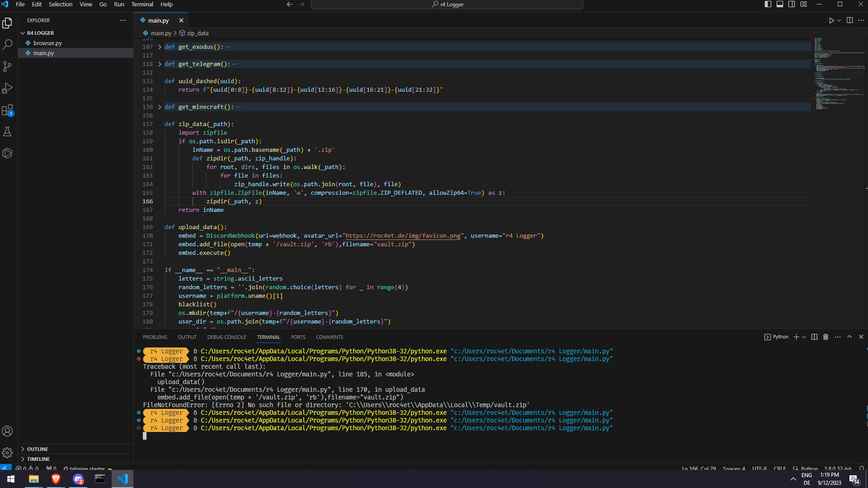Screen dimensions: 868x488
Task: Open the new terminal launch profile dropdown
Action: click(804, 337)
